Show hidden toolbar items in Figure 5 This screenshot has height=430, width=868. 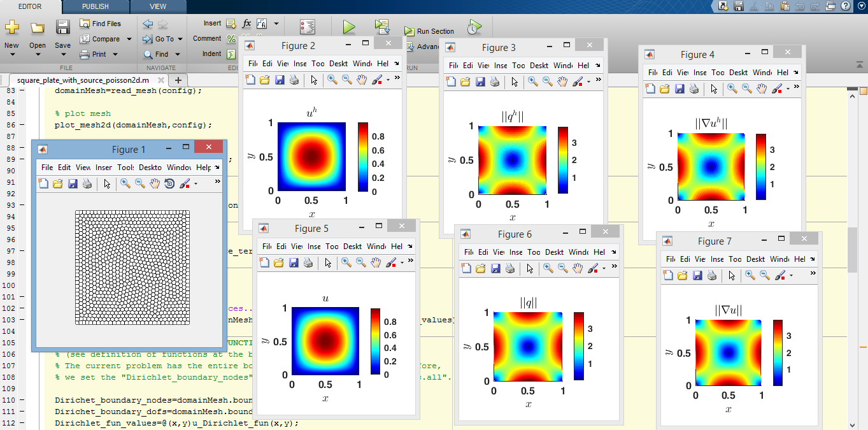tap(411, 262)
